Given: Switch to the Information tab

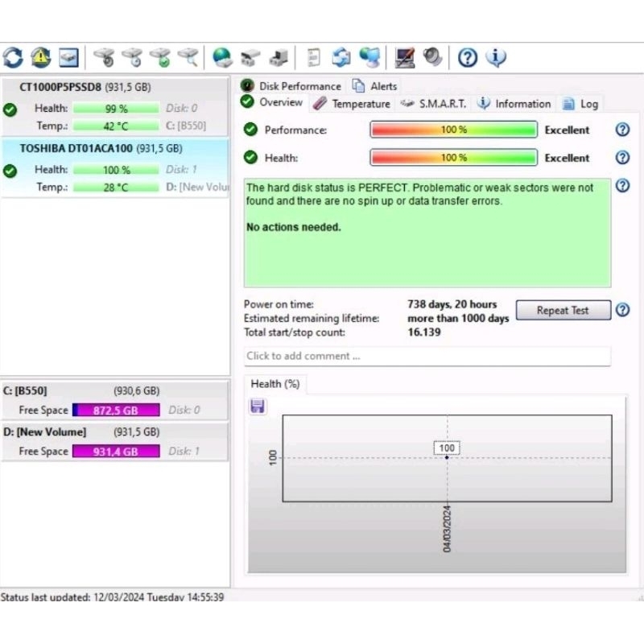Looking at the screenshot, I should point(514,104).
